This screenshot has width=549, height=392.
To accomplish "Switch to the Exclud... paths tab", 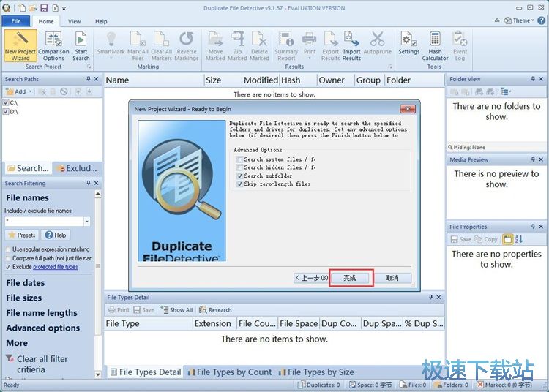I will pyautogui.click(x=77, y=168).
